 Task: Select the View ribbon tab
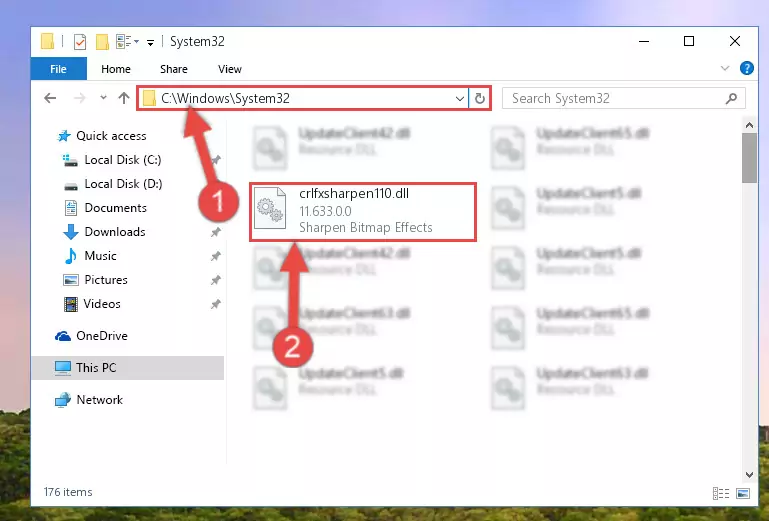230,69
